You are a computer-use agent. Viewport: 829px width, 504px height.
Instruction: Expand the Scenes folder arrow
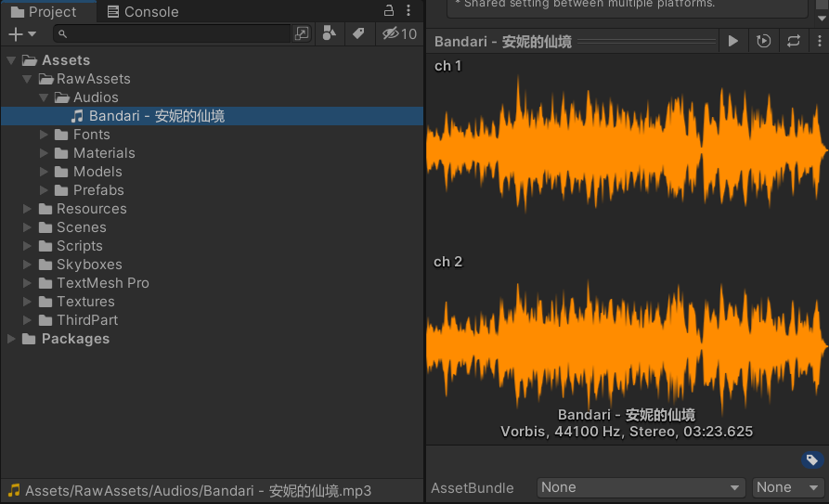click(28, 227)
